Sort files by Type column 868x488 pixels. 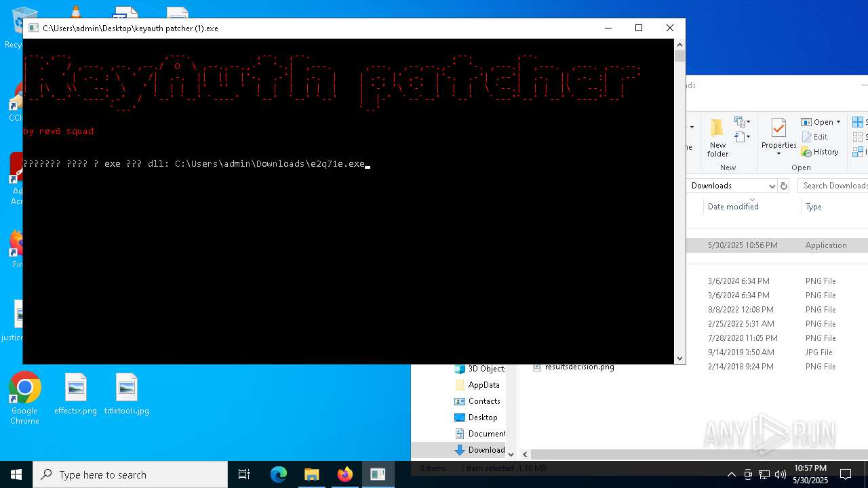(x=814, y=207)
